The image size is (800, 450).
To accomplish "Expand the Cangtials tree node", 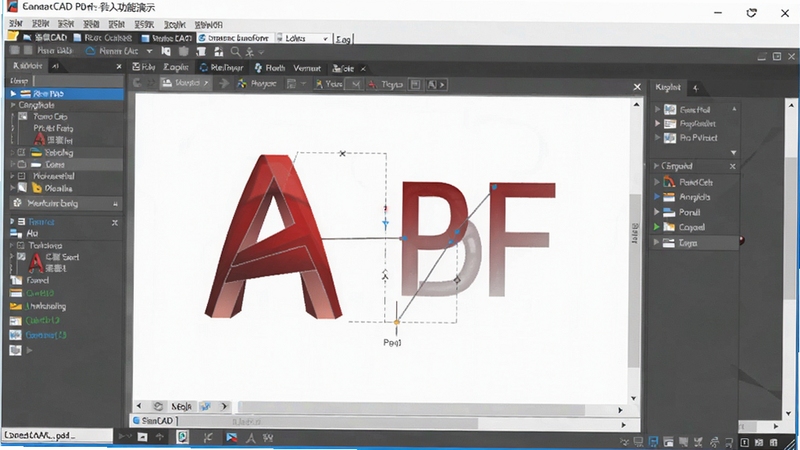I will point(13,105).
